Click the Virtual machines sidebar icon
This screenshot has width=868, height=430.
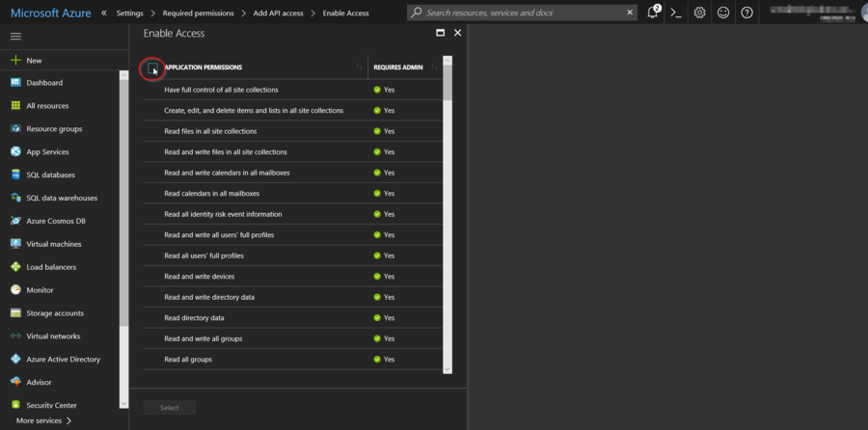pyautogui.click(x=16, y=244)
